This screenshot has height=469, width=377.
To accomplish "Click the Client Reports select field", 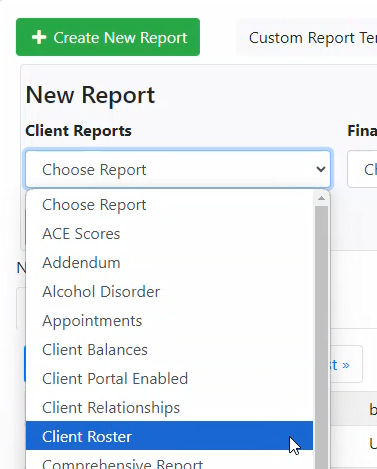I will (x=178, y=169).
